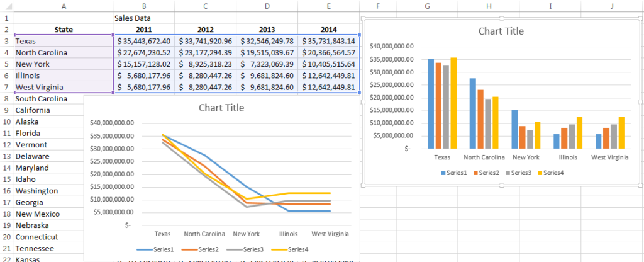
Task: Click the 2013 header cell
Action: (267, 29)
